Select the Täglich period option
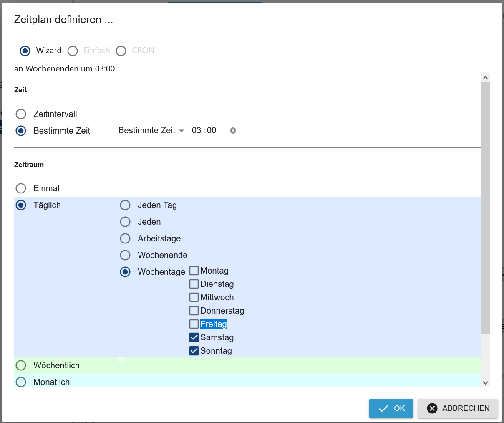The height and width of the screenshot is (423, 504). [x=21, y=205]
